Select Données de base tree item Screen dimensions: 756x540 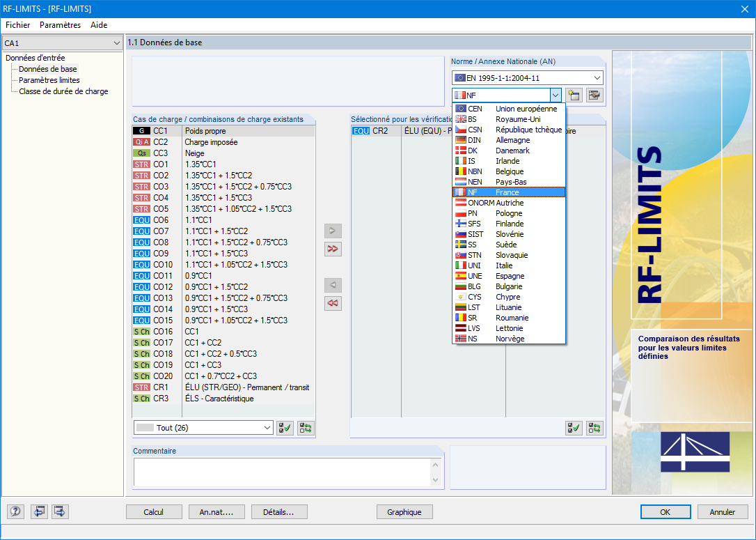point(48,69)
